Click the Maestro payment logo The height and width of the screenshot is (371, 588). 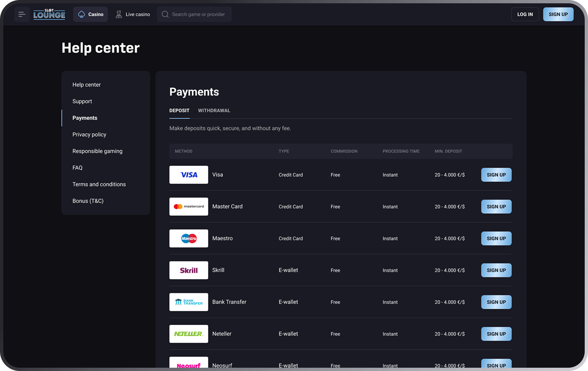click(x=188, y=238)
